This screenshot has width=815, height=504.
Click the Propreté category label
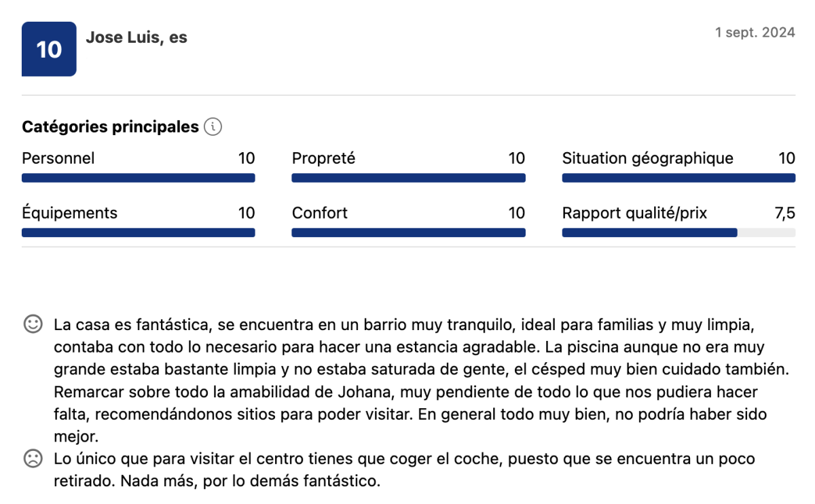pos(323,159)
